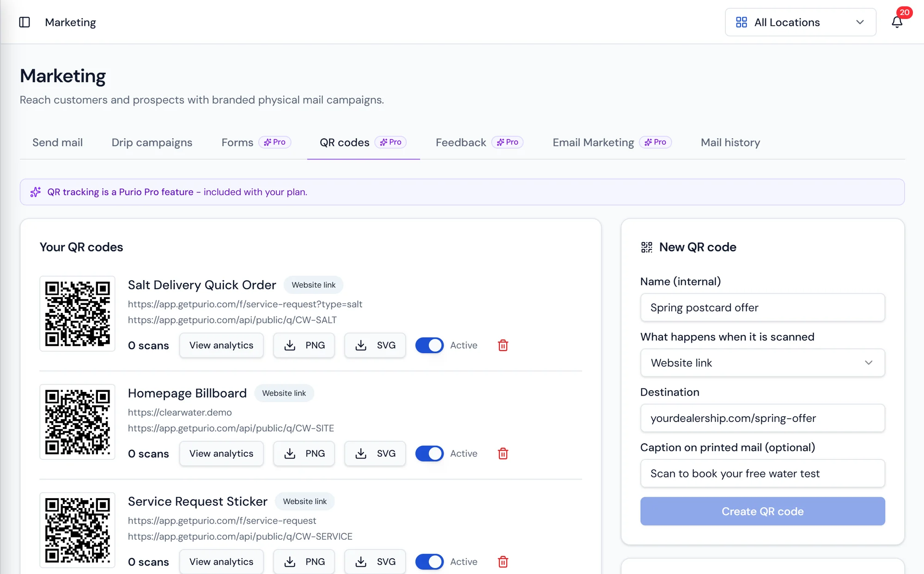View analytics for Service Request Sticker
Image resolution: width=924 pixels, height=574 pixels.
(221, 562)
